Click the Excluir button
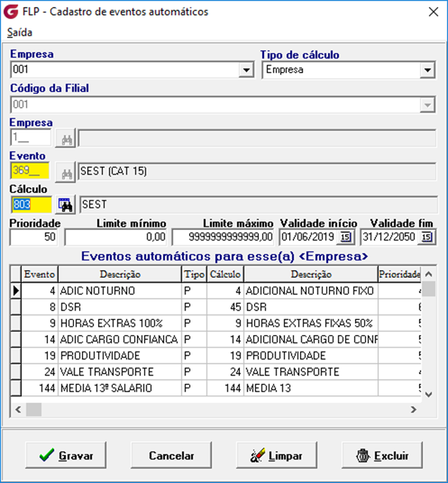 (x=382, y=456)
